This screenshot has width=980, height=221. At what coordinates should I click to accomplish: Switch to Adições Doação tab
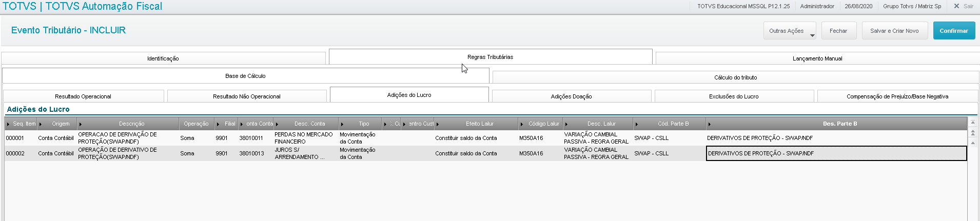pos(572,96)
